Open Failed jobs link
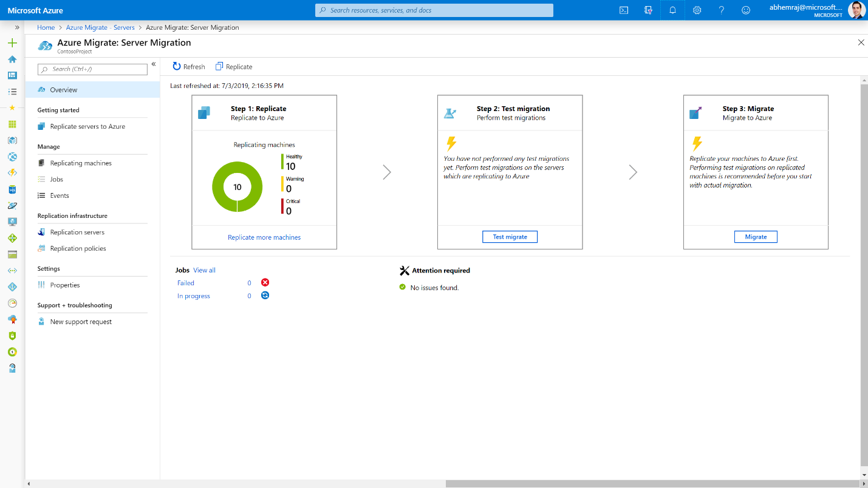Screen dimensions: 868x488 tap(186, 283)
